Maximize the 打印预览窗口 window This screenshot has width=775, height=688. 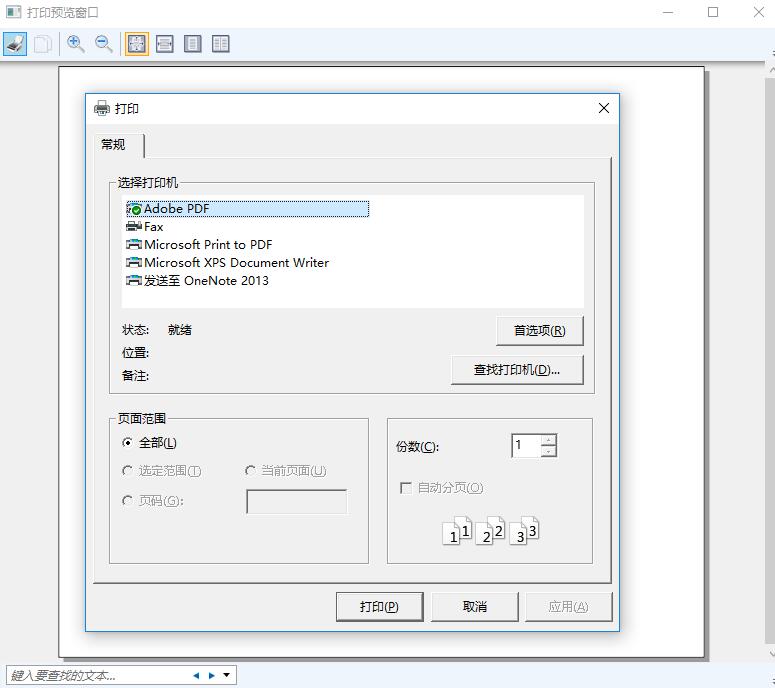click(713, 12)
